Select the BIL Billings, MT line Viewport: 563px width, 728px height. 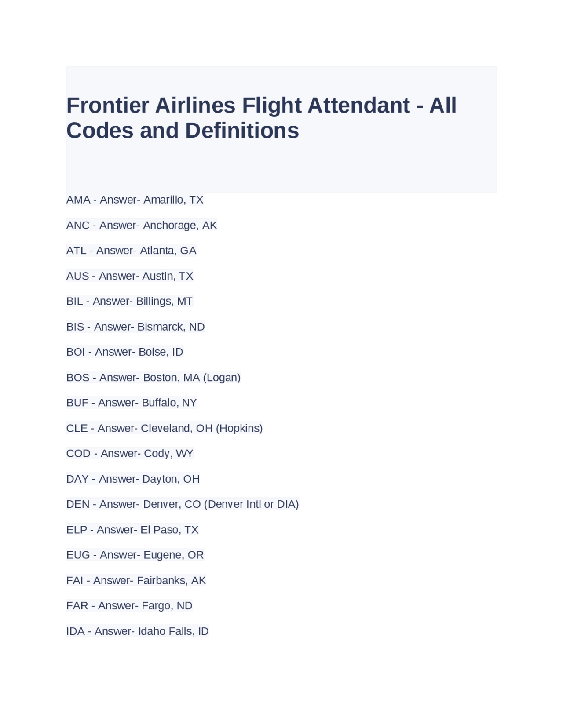coord(129,302)
